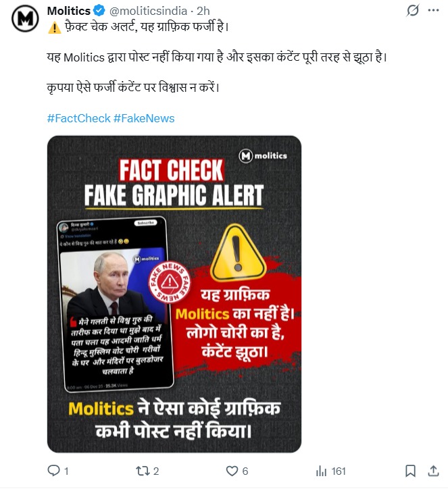Repost this tweet using the retweet icon
The image size is (448, 489).
coord(143,471)
